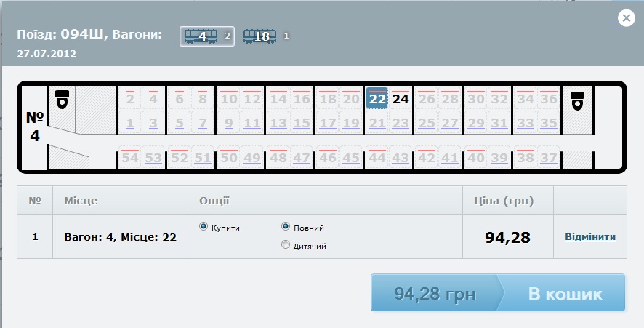Image resolution: width=644 pixels, height=328 pixels.
Task: Click seat 1 in the car map
Action: coord(129,123)
